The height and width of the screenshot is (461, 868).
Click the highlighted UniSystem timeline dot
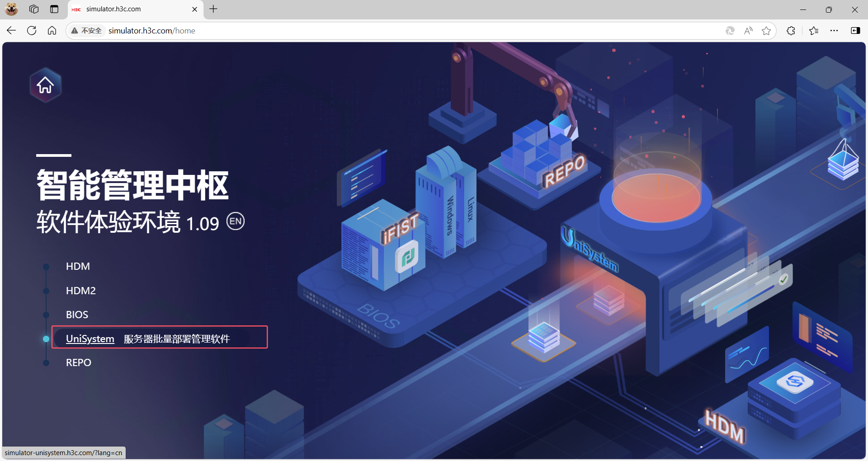click(x=46, y=339)
